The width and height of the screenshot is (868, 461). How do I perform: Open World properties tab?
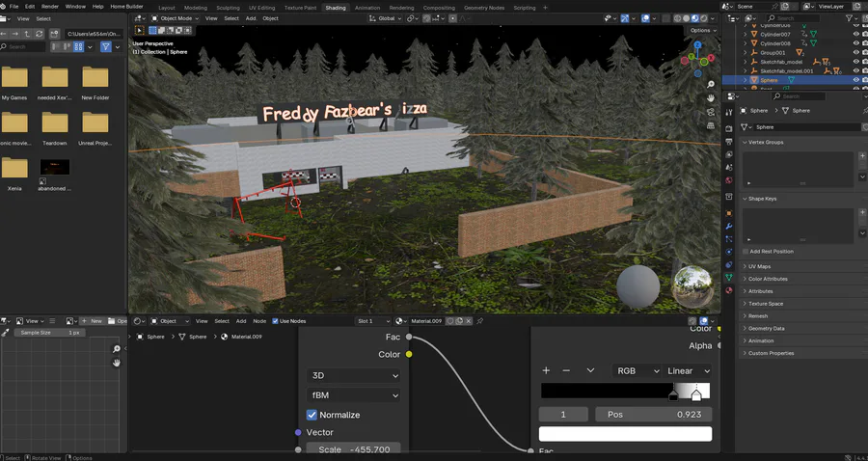point(728,180)
